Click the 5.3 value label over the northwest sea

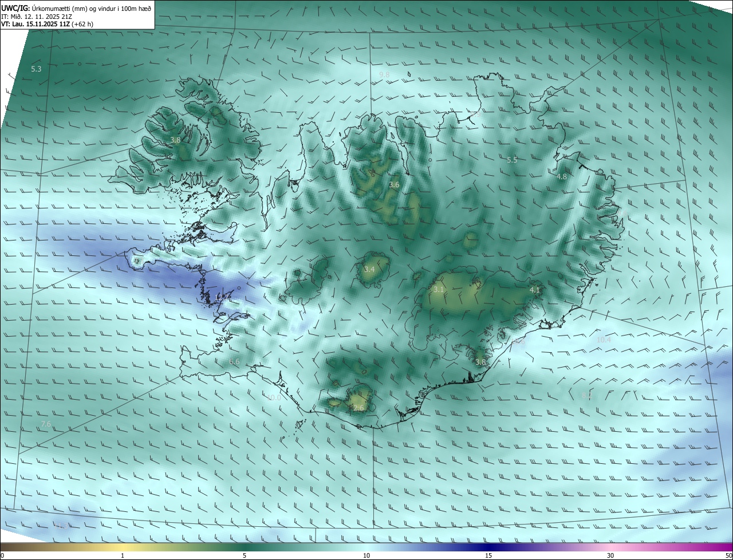point(36,69)
